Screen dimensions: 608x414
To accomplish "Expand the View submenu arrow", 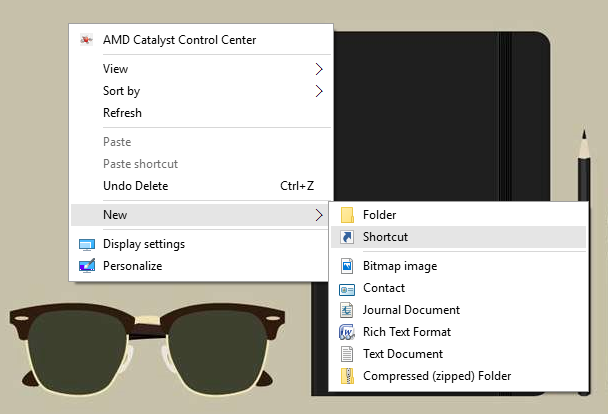I will click(x=319, y=69).
